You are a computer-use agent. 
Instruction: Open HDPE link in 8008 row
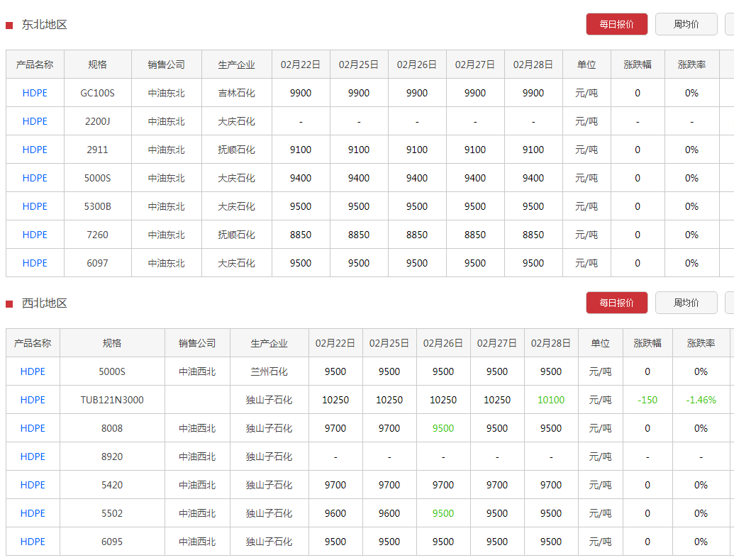click(33, 428)
